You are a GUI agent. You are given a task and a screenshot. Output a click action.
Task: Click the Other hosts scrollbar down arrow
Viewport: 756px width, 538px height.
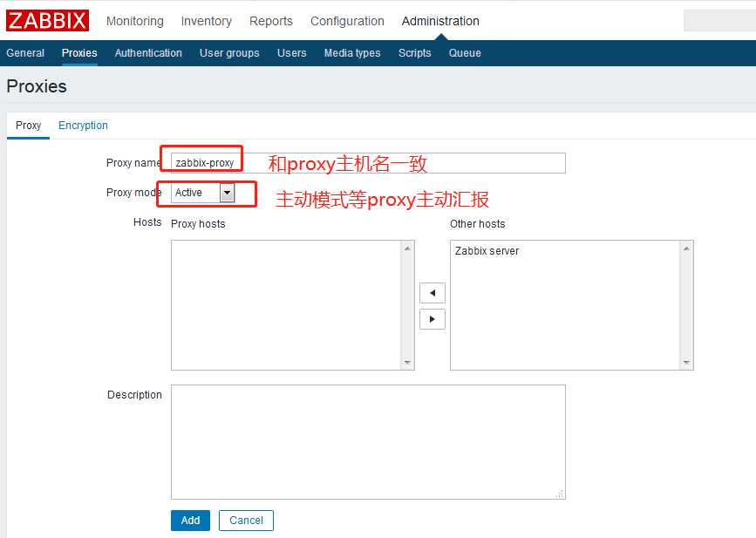[x=686, y=362]
